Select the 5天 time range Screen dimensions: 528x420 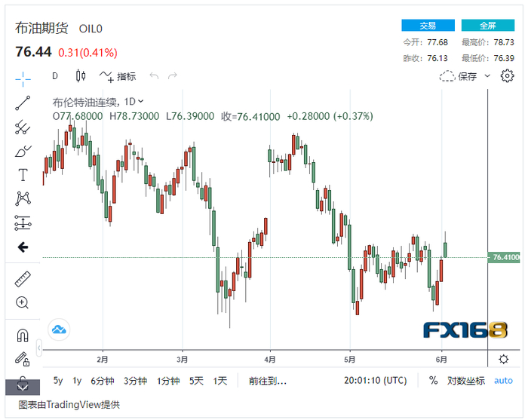click(x=196, y=381)
